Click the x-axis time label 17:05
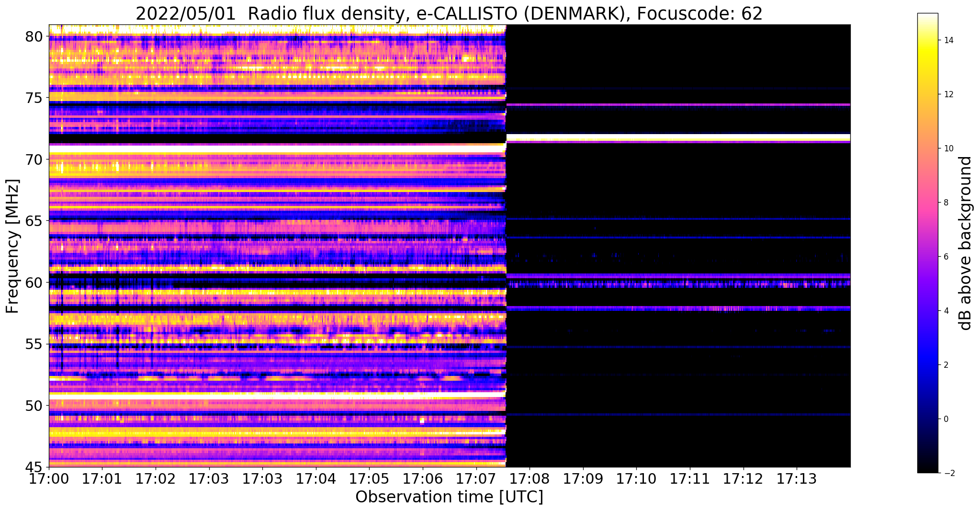Viewport: 980px width, 511px height. [x=369, y=478]
